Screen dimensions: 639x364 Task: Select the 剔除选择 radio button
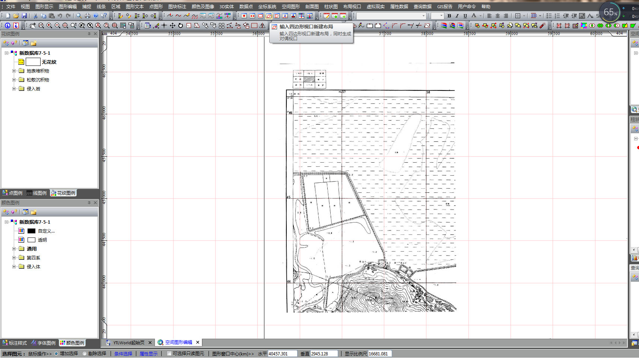(x=85, y=354)
